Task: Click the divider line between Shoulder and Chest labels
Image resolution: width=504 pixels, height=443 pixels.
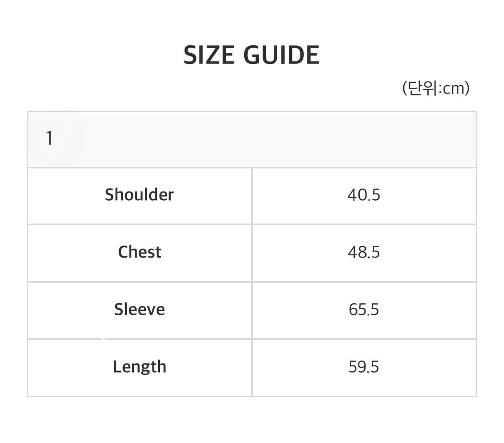Action: 139,224
